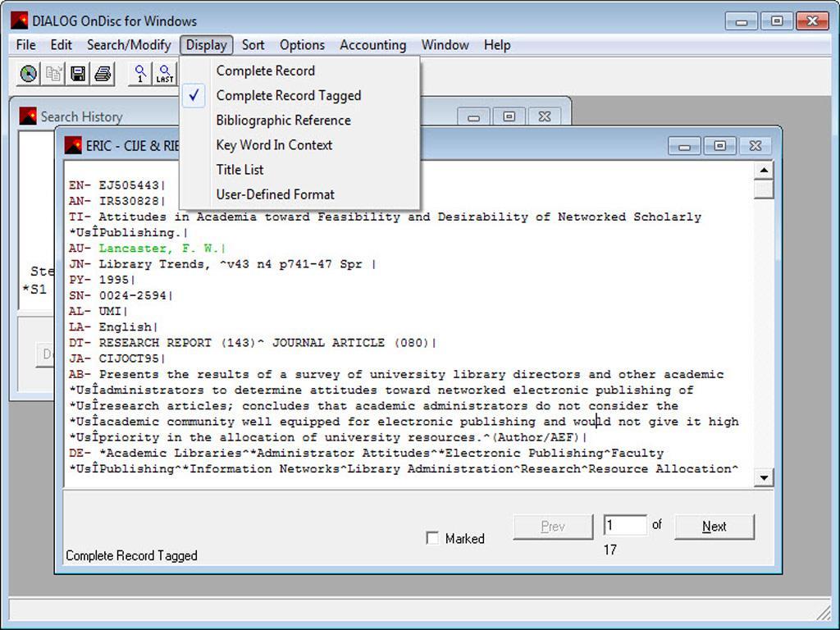
Task: Click the 'EN- EJ505443' record line
Action: (x=116, y=185)
